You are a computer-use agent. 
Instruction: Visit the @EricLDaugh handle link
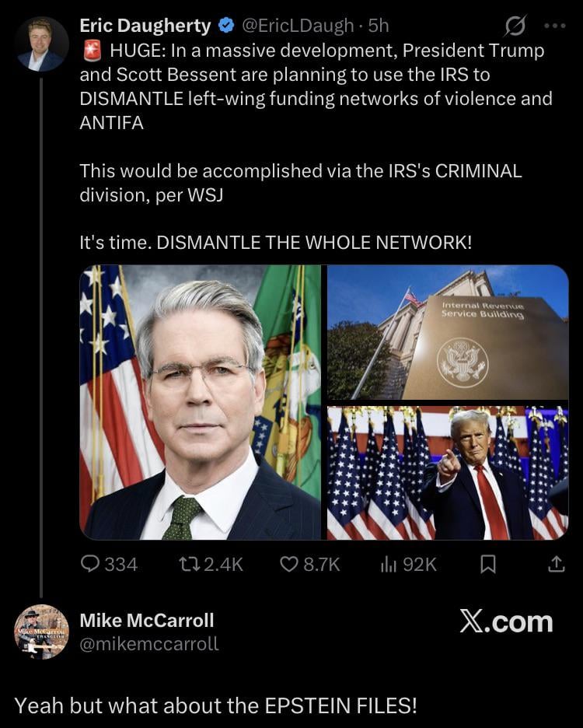pos(298,26)
